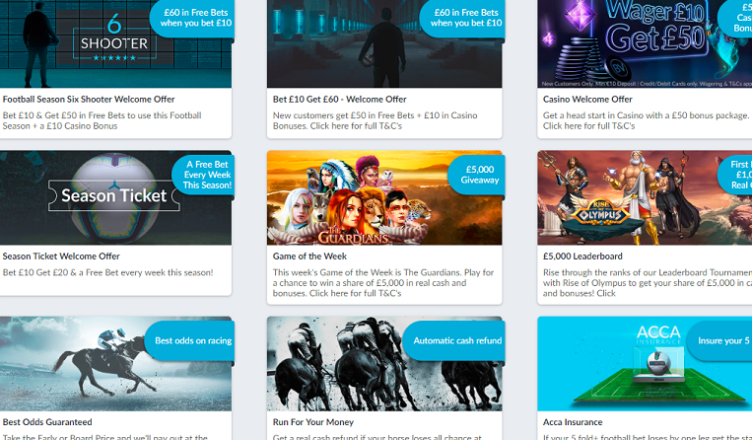Click the Automatic cash refund badge
Screen dimensions: 752x440
click(456, 341)
